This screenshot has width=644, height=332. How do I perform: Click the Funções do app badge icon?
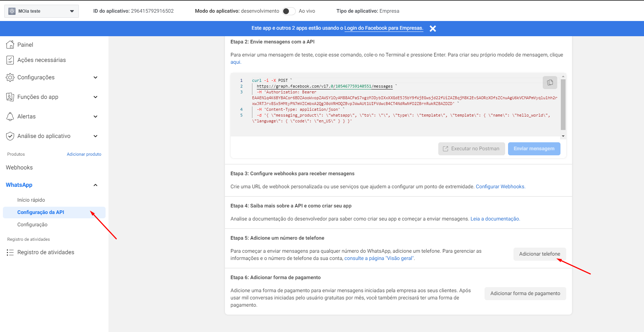[x=10, y=97]
